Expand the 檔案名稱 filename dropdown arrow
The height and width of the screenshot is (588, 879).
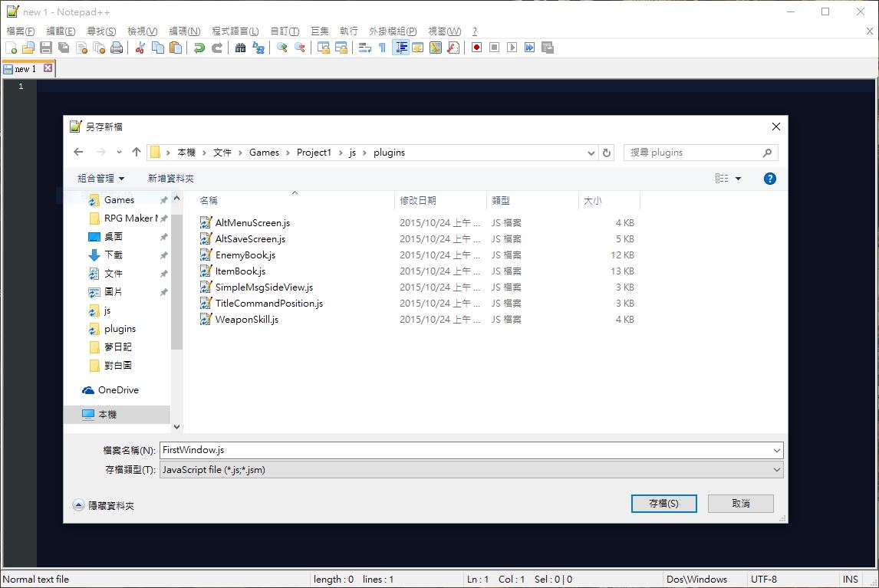(x=776, y=450)
